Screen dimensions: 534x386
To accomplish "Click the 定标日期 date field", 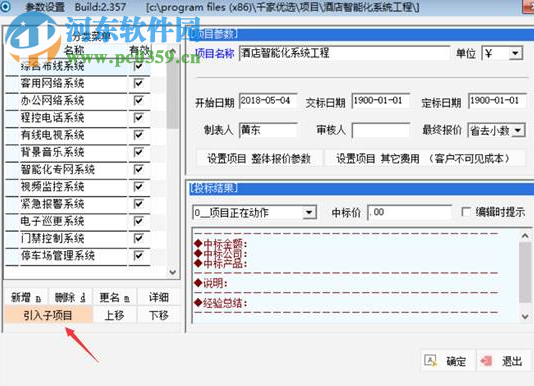I will 497,101.
